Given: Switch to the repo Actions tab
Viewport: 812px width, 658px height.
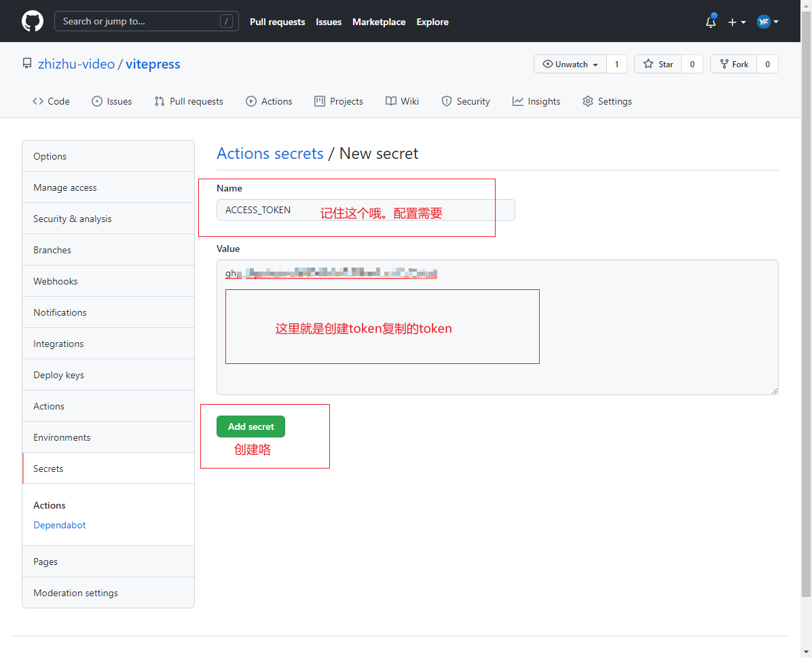Looking at the screenshot, I should click(270, 101).
